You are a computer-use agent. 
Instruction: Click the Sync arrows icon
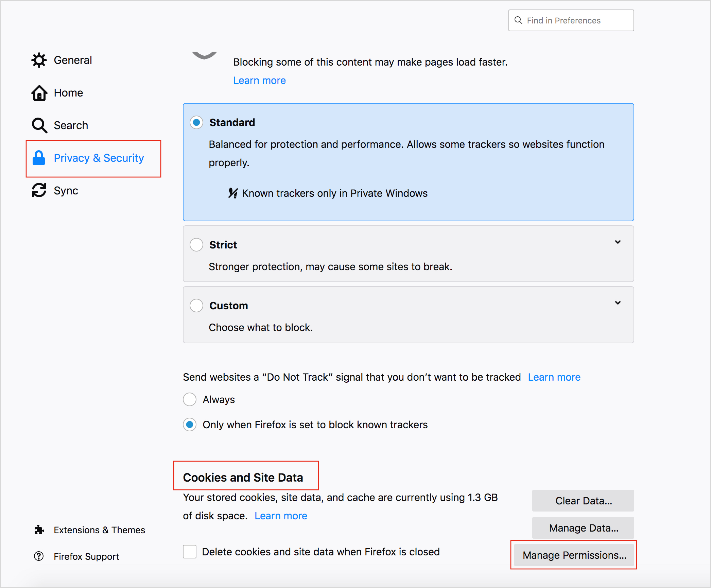[x=39, y=190]
